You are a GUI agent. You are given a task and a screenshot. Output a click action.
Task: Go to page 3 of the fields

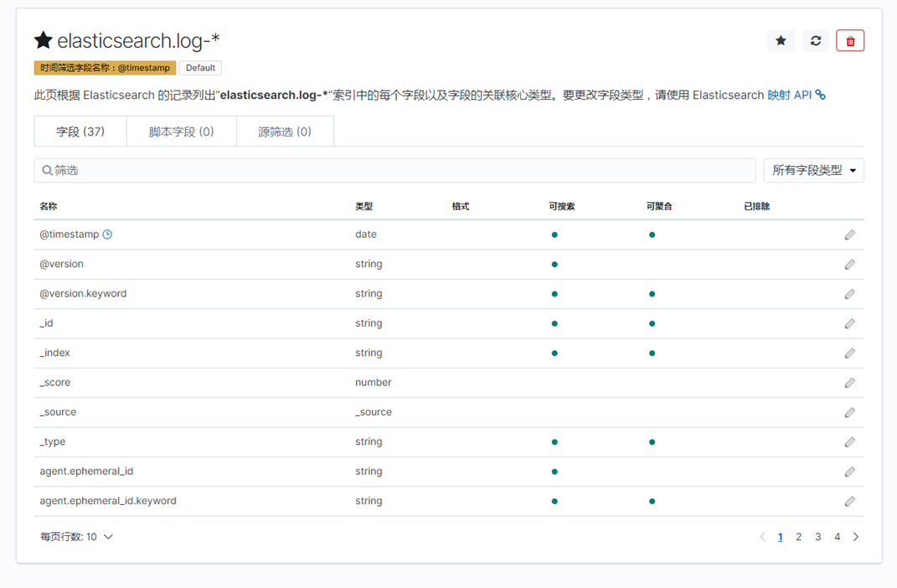click(818, 537)
